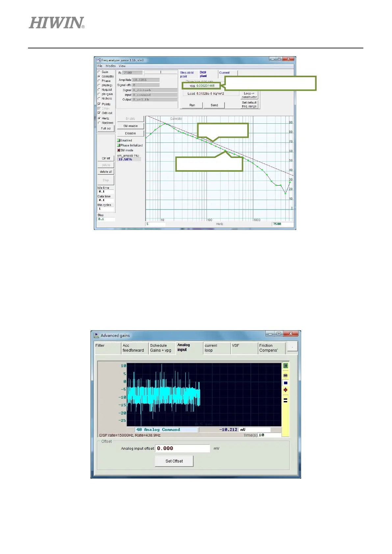Click the Disable button
This screenshot has width=392, height=554.
pos(130,134)
